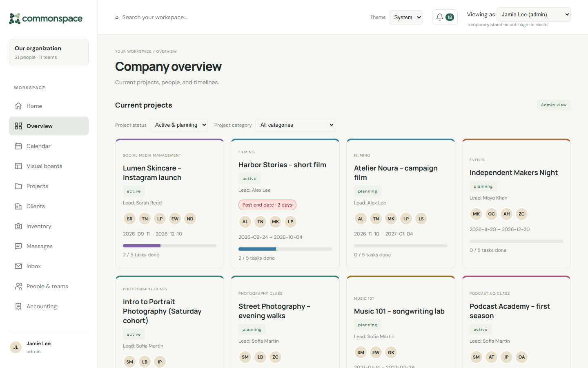Click OC avatar on Independent Makers Night

491,214
